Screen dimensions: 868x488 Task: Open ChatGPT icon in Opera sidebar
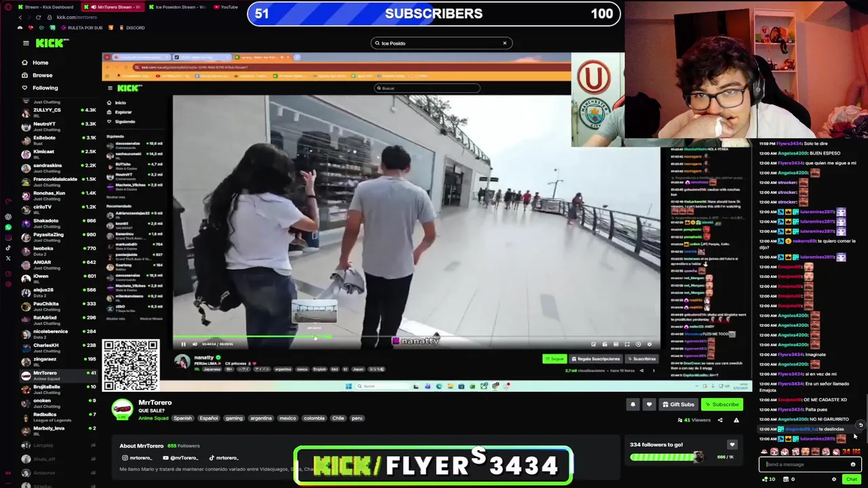point(8,217)
